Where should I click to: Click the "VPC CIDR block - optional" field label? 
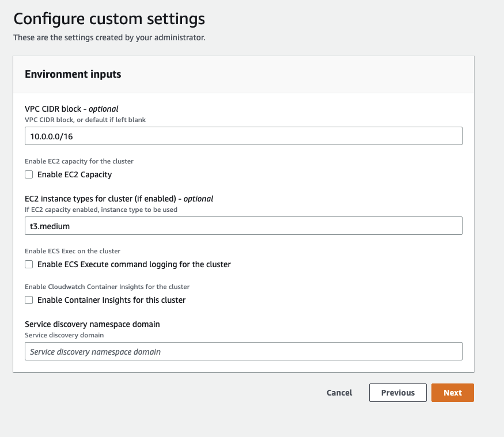[x=71, y=109]
